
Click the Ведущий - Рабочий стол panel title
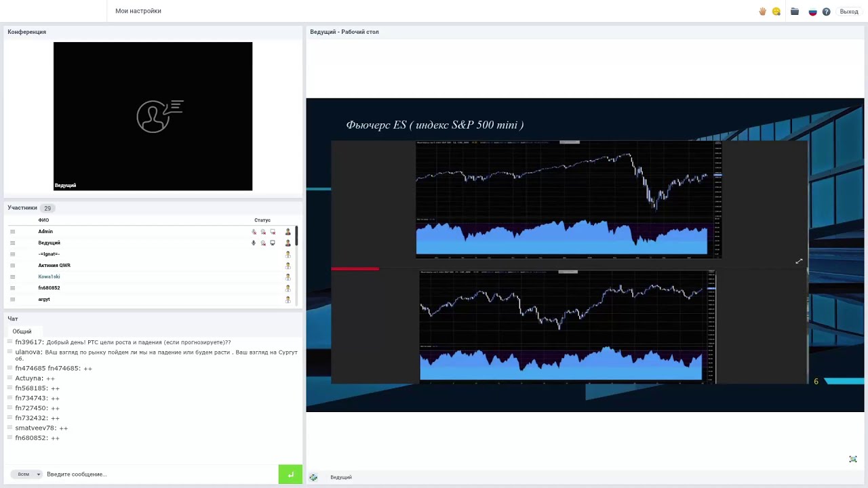click(x=344, y=32)
